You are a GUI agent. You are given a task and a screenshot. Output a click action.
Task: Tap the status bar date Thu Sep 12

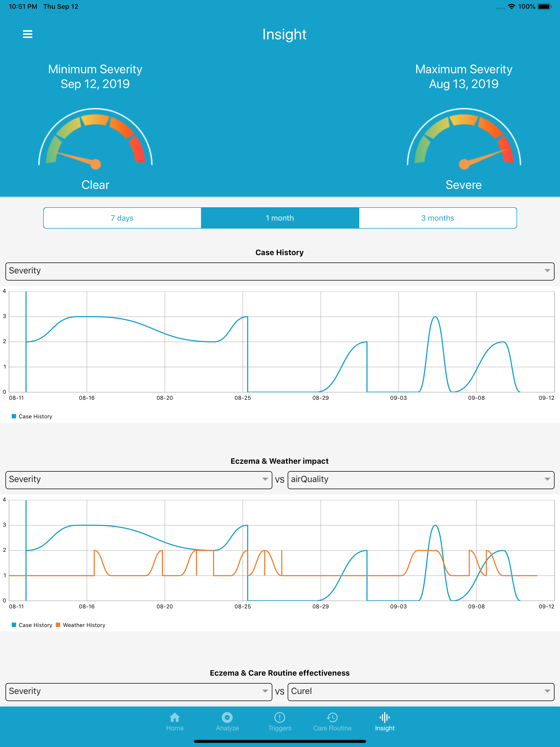61,6
